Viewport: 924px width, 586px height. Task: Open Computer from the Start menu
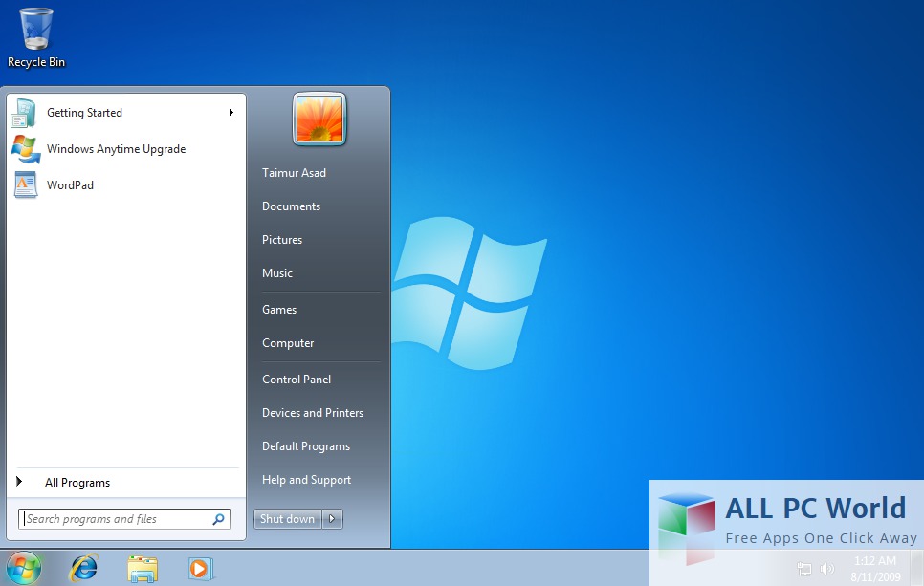pos(288,343)
